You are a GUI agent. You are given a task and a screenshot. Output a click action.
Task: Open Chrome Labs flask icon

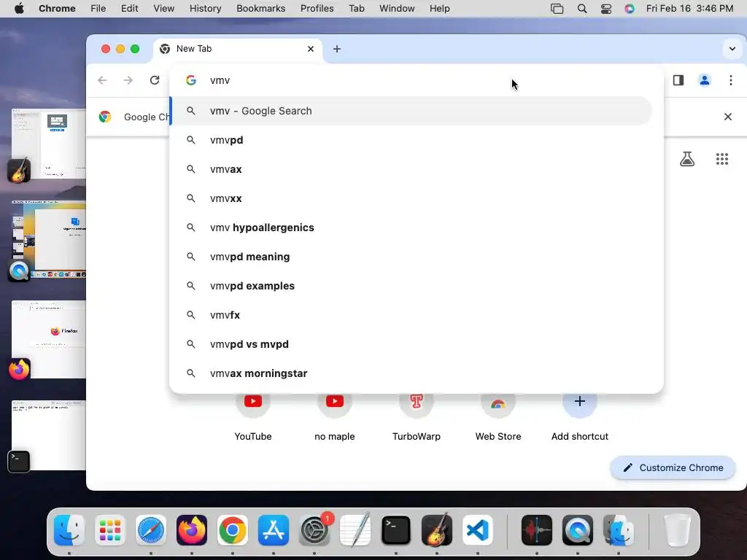pyautogui.click(x=687, y=158)
